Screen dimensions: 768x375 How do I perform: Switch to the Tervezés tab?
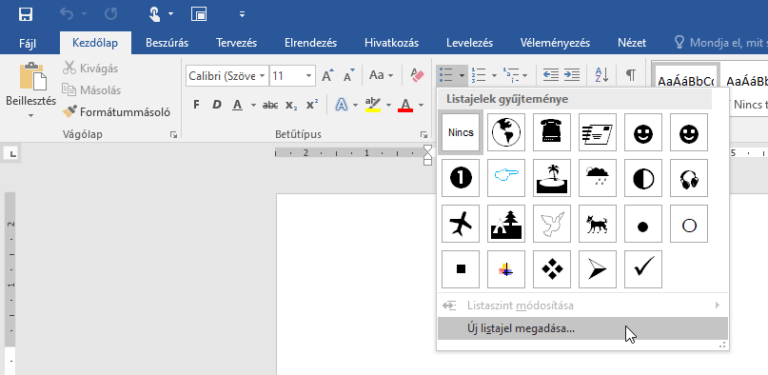pyautogui.click(x=237, y=43)
